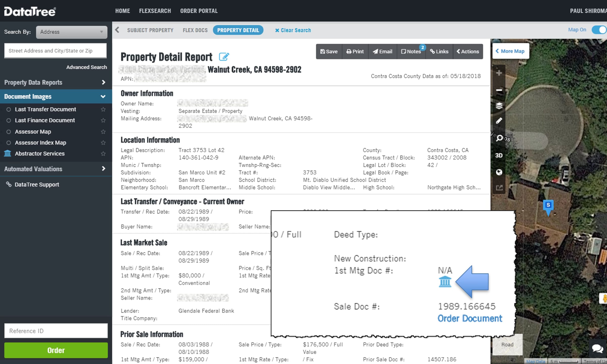The width and height of the screenshot is (607, 364).
Task: Open the Actions menu in report toolbar
Action: click(x=468, y=52)
